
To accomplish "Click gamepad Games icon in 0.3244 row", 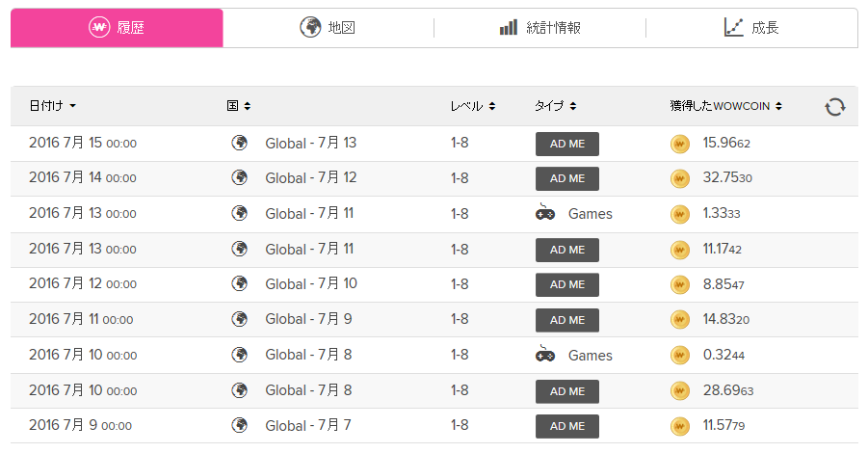I will (544, 355).
